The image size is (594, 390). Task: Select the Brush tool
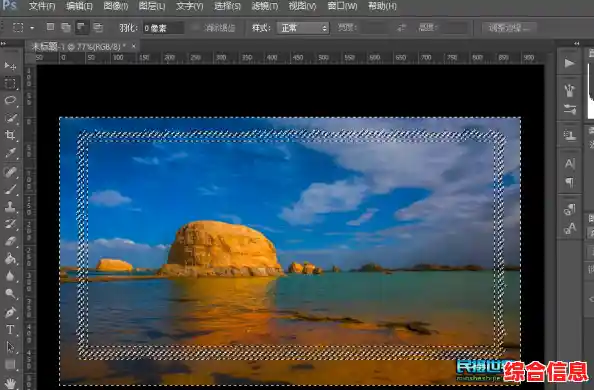[10, 189]
